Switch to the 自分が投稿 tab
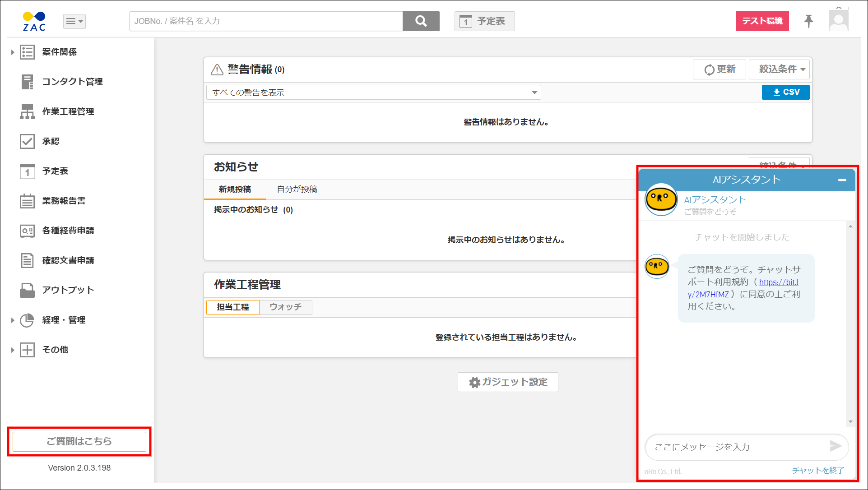Screen dimensions: 868x490 (297, 189)
